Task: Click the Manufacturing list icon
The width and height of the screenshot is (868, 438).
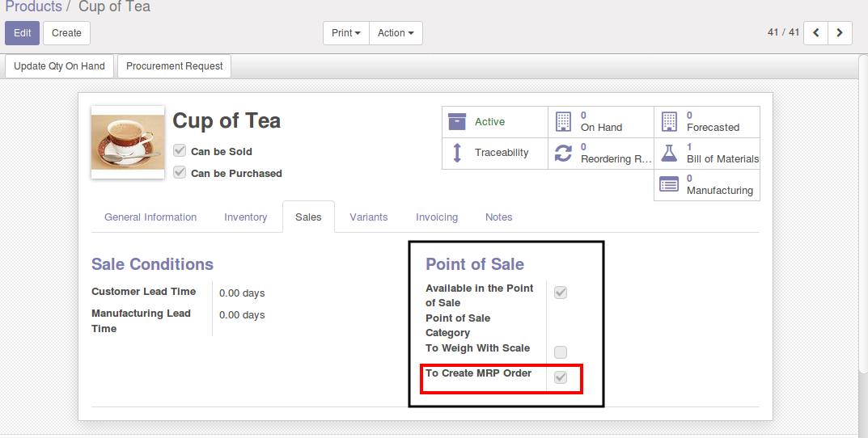Action: pyautogui.click(x=669, y=184)
